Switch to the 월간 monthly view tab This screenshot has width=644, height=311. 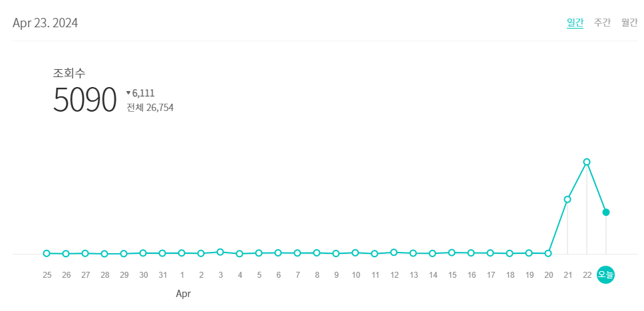tap(629, 23)
